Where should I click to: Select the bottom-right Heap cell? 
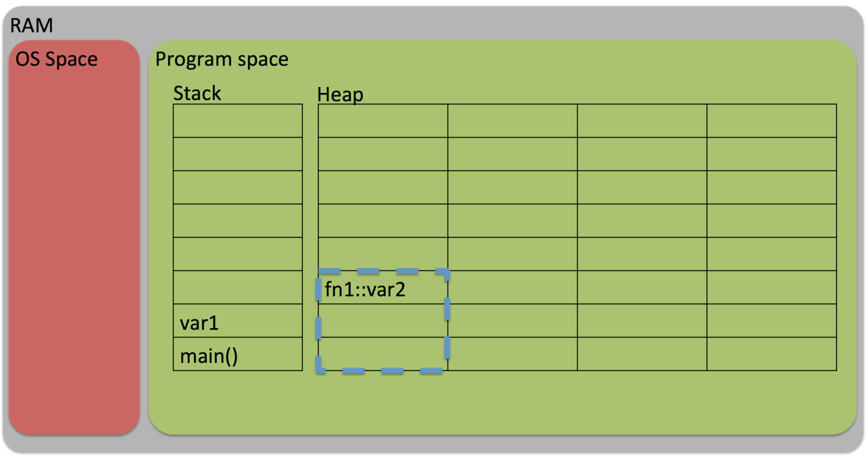[x=771, y=354]
